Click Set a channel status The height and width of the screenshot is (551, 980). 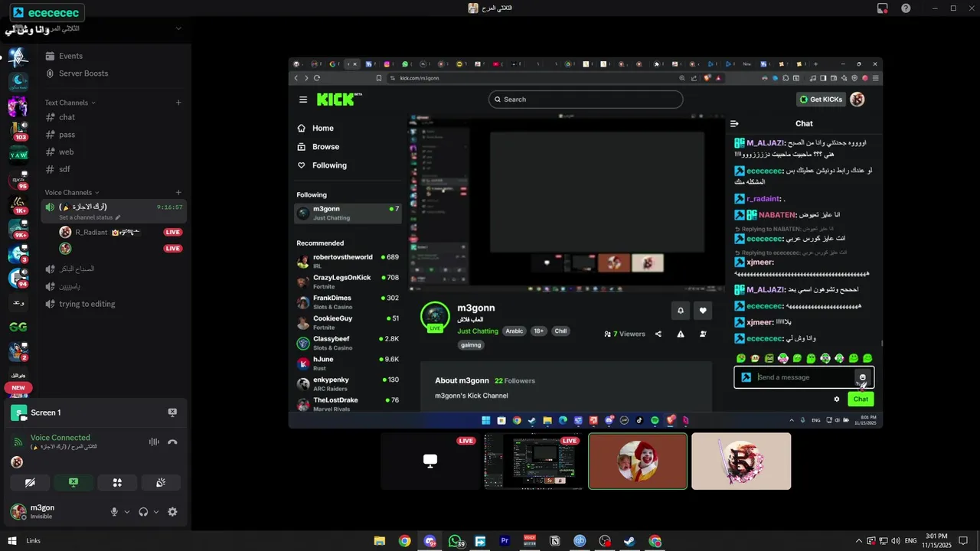point(90,217)
